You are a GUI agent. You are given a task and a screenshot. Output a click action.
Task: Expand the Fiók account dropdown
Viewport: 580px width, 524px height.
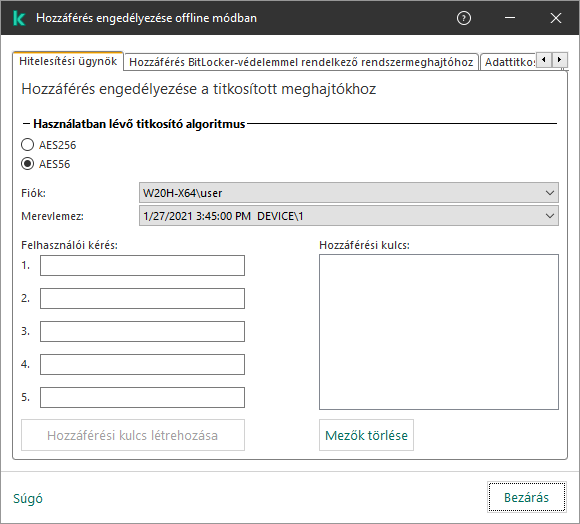coord(348,193)
